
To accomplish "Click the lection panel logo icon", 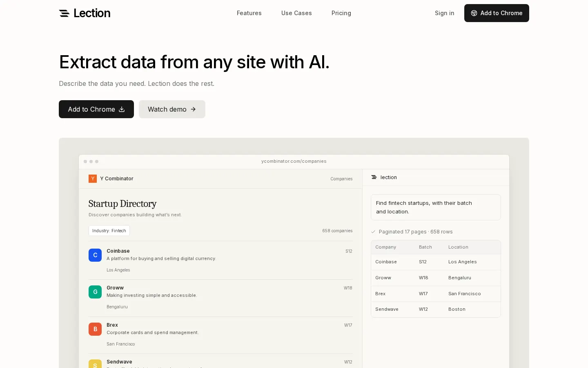I will pyautogui.click(x=374, y=177).
